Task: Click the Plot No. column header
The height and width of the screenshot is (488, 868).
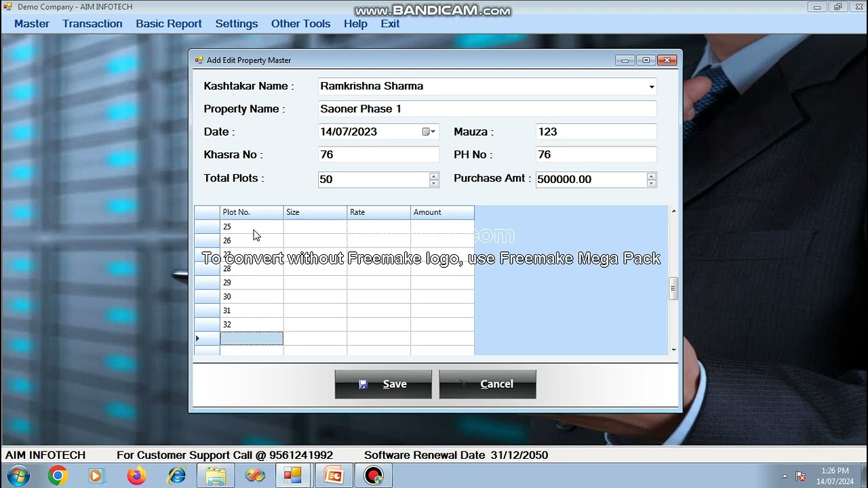Action: (252, 212)
